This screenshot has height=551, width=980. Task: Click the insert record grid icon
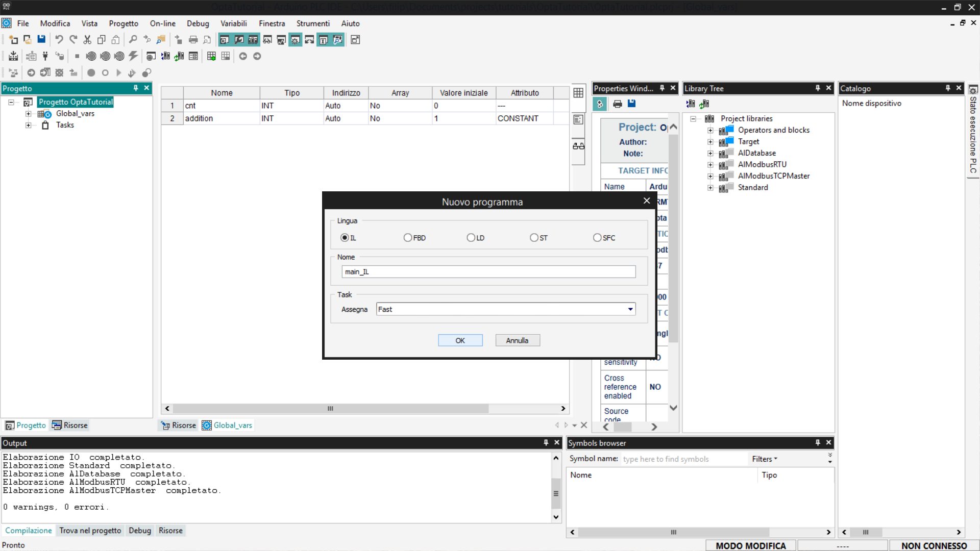pos(211,56)
